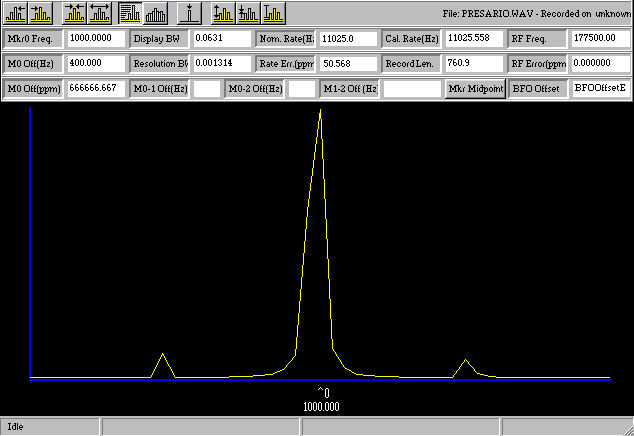Screen dimensions: 634x436
Task: Click the RF Freq. label
Action: point(537,39)
